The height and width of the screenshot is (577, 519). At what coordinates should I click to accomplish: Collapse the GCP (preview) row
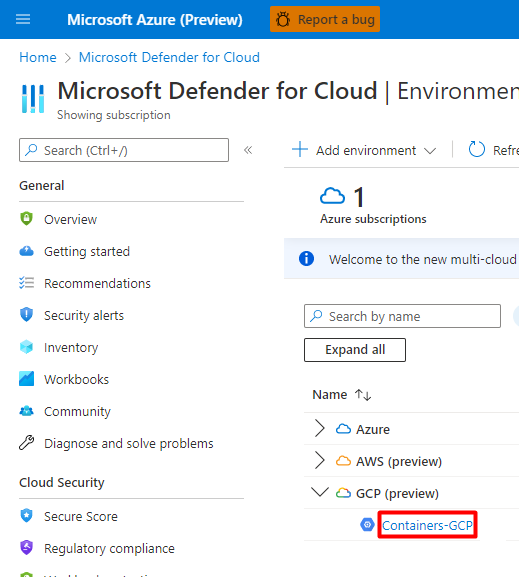(320, 492)
